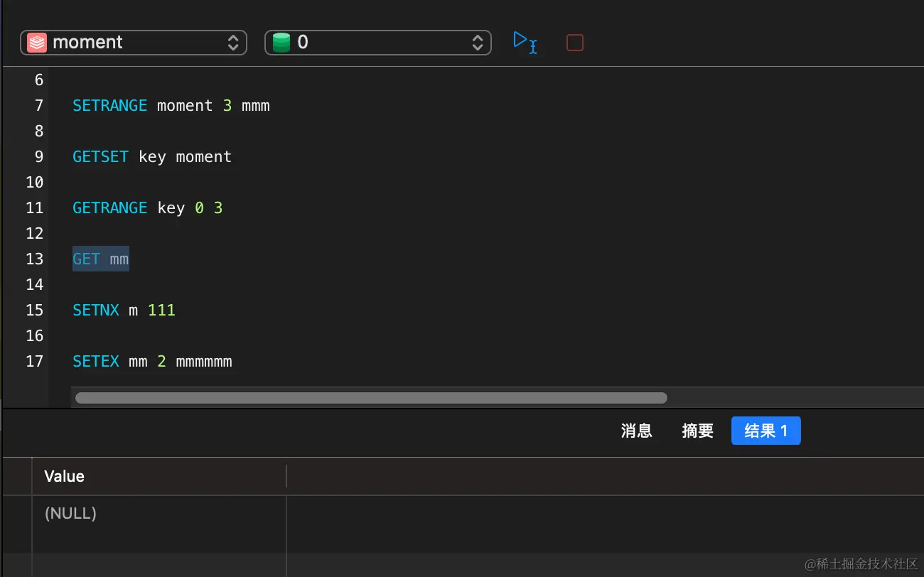Click the highlighted GET mm line
Viewport: 924px width, 577px height.
[101, 259]
